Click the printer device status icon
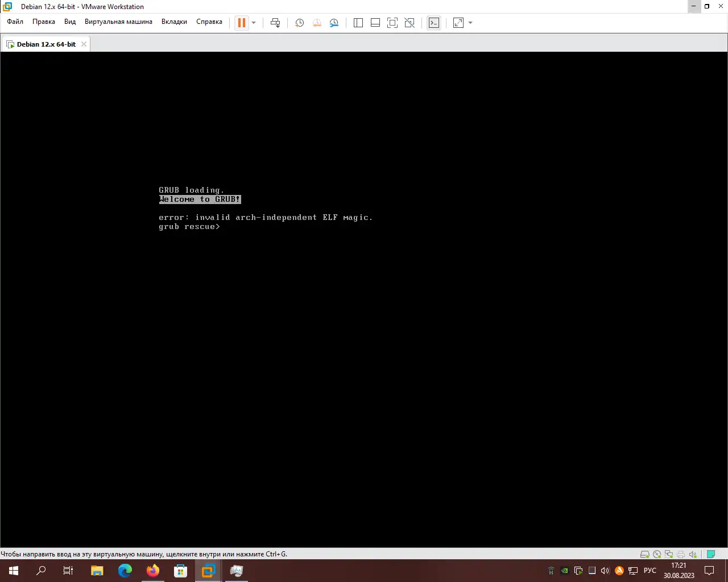 point(681,554)
